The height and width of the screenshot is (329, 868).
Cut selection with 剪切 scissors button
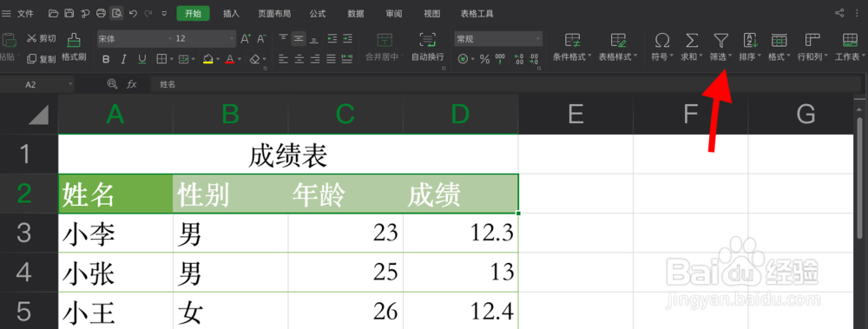[42, 39]
